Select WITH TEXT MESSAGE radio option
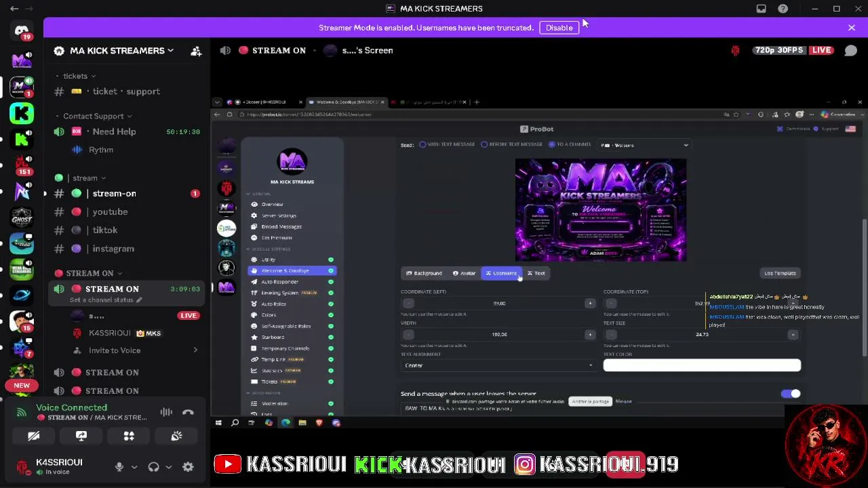This screenshot has width=868, height=488. pos(422,144)
